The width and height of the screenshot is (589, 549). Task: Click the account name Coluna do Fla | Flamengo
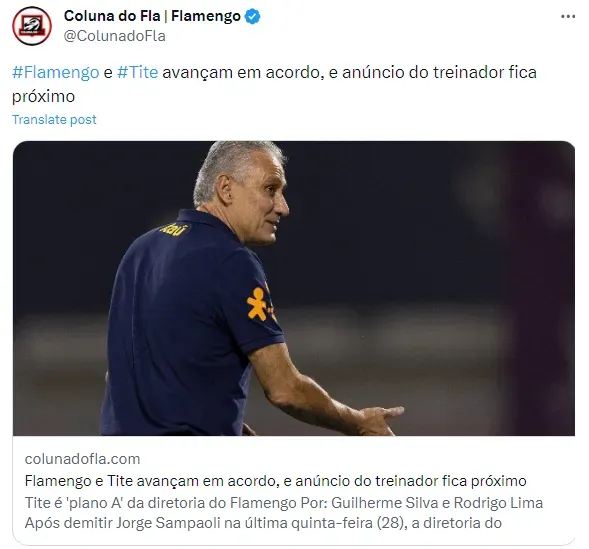pos(152,16)
